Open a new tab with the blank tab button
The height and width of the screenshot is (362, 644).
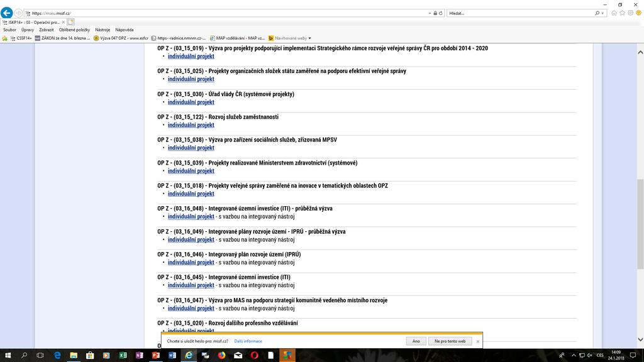[x=71, y=22]
